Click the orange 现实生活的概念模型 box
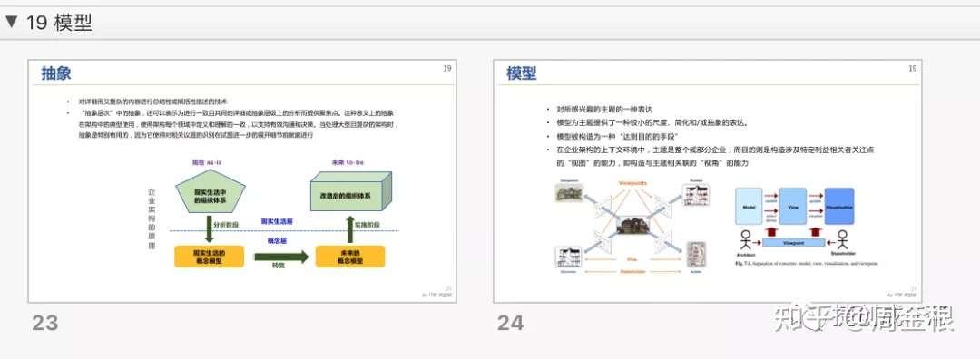Image resolution: width=980 pixels, height=359 pixels. [x=210, y=257]
